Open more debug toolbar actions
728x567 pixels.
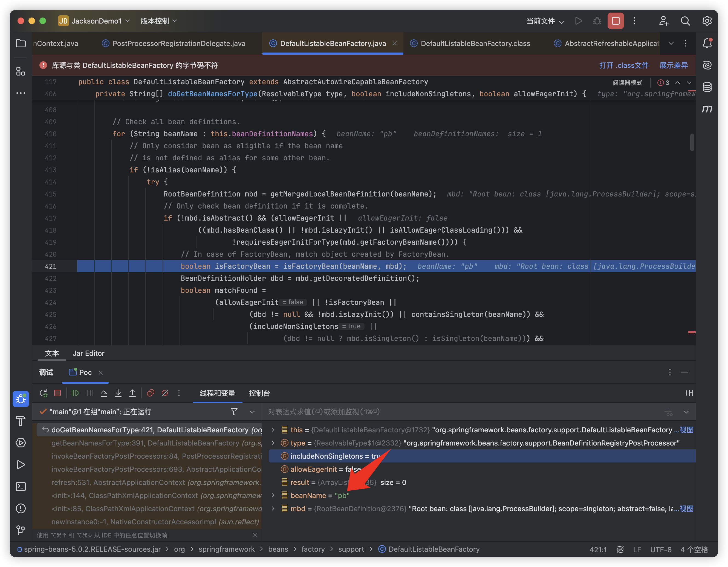click(x=179, y=393)
